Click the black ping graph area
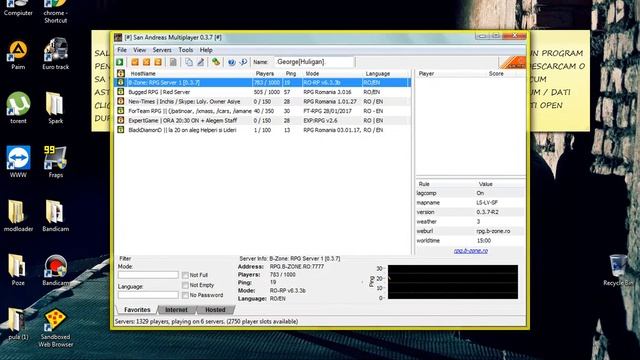 pyautogui.click(x=453, y=282)
